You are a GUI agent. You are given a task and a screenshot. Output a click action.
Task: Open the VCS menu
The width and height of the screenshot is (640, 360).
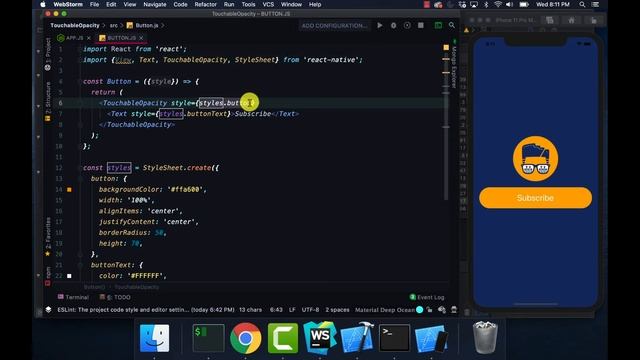click(x=268, y=4)
